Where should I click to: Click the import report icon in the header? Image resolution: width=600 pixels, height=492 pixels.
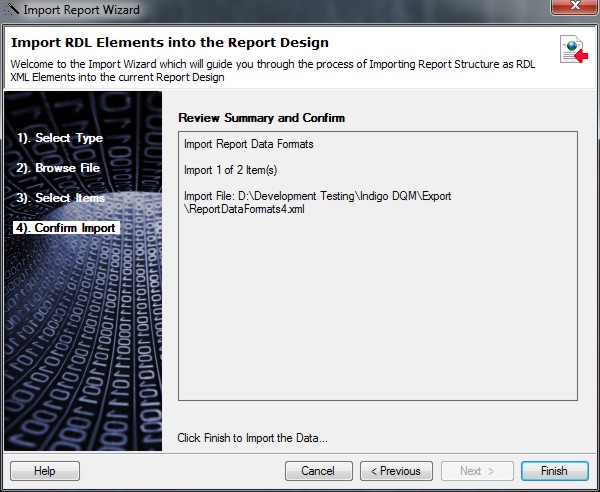click(x=574, y=49)
